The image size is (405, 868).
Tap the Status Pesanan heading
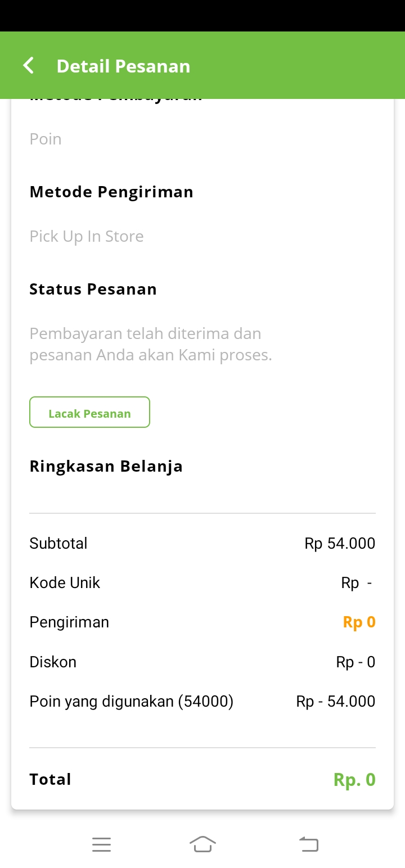[x=93, y=290]
